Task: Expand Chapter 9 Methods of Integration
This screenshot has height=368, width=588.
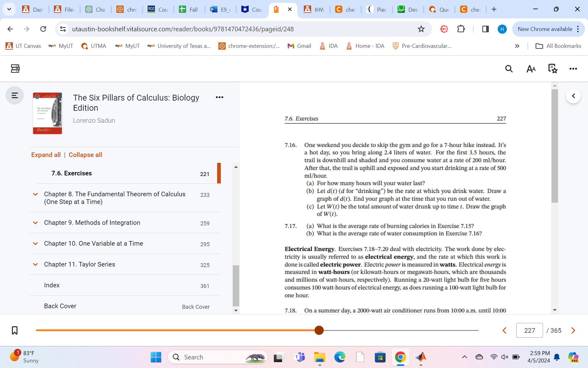Action: pos(36,223)
